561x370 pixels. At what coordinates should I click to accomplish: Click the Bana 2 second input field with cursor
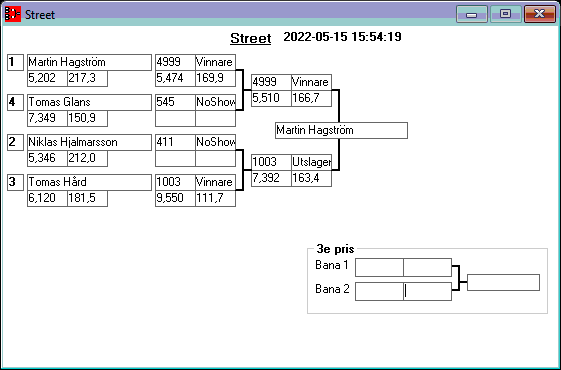(428, 291)
